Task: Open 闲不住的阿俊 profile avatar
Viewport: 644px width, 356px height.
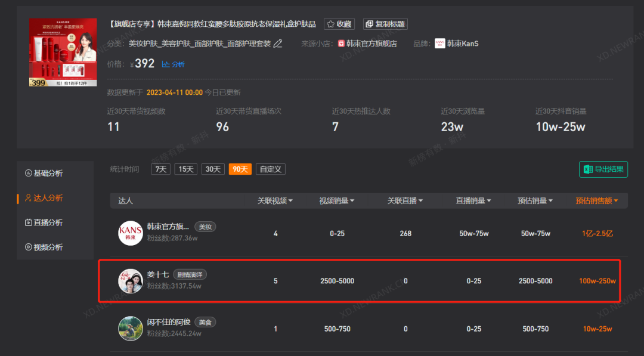Action: point(130,329)
